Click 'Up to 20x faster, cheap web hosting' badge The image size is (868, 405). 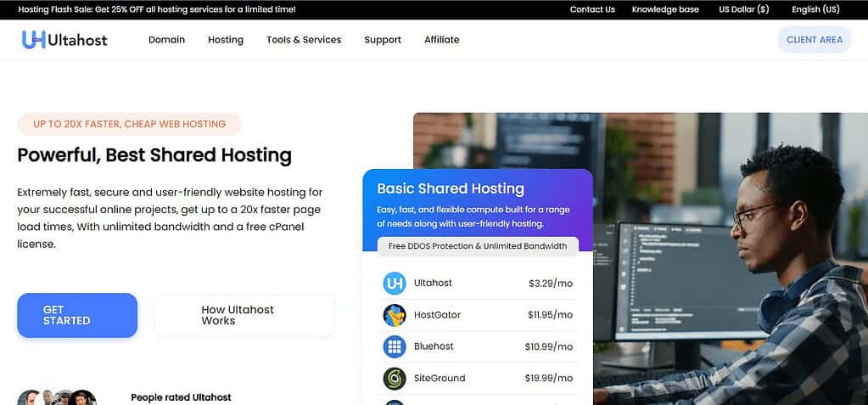pos(130,124)
